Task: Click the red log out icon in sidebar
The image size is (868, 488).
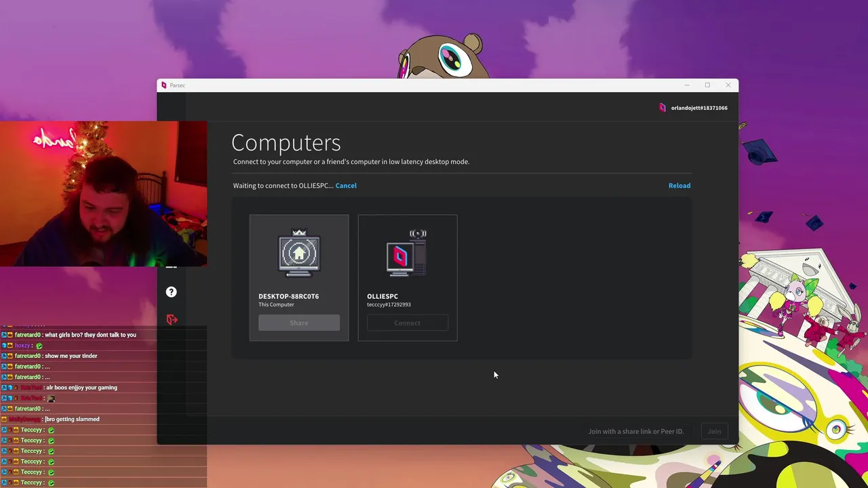Action: (x=172, y=319)
